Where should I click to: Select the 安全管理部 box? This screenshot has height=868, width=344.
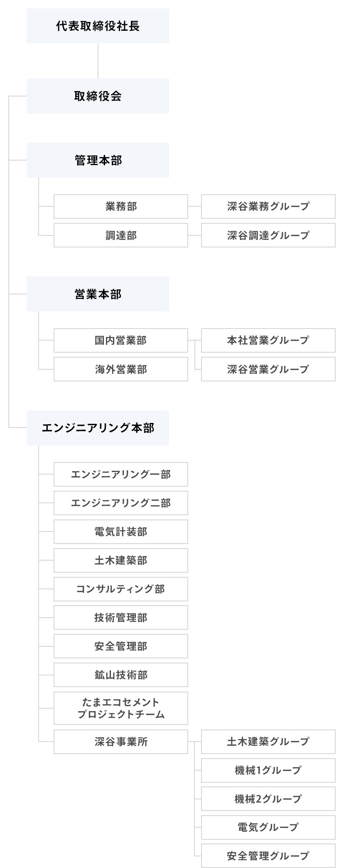(120, 646)
